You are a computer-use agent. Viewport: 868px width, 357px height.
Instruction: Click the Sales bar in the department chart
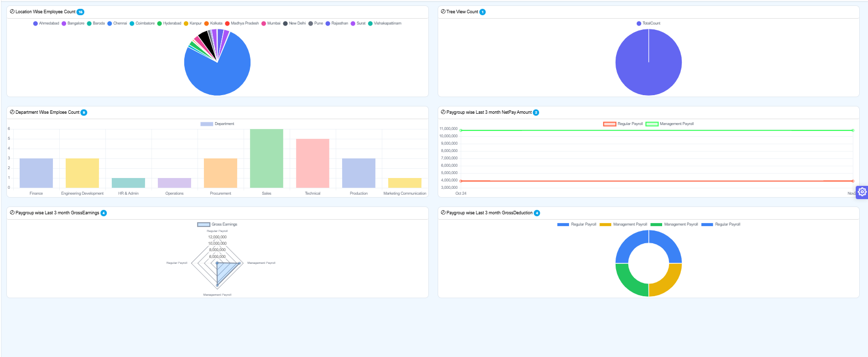click(266, 158)
